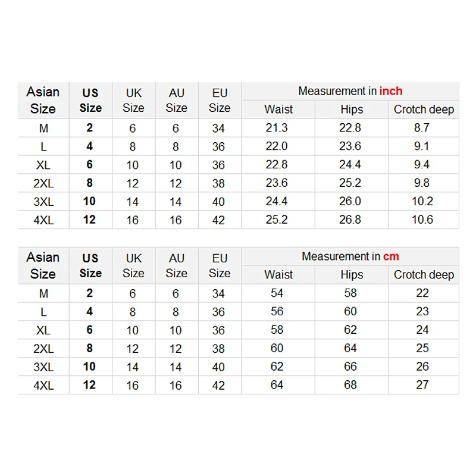Screen dimensions: 476x476
Task: Click the 'Measurement in inch' header
Action: [x=350, y=91]
